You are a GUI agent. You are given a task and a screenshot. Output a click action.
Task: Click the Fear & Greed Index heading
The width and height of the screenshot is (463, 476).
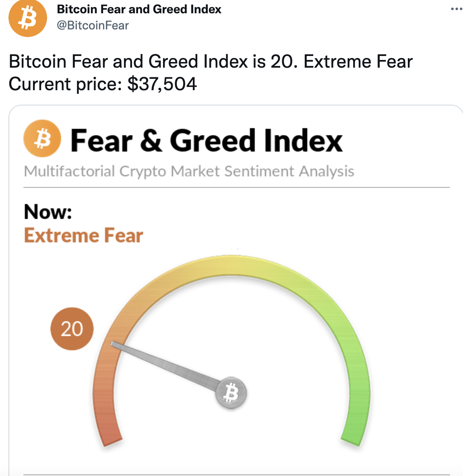click(206, 140)
